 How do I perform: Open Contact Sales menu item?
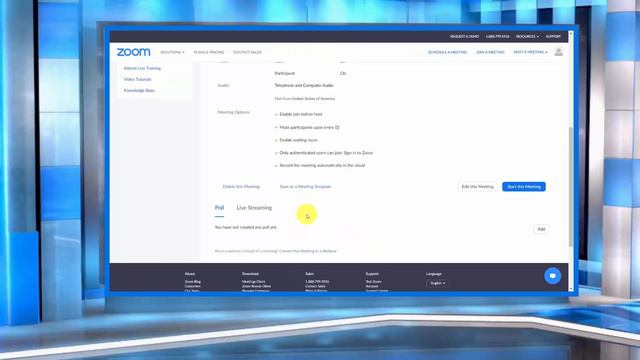tap(247, 52)
